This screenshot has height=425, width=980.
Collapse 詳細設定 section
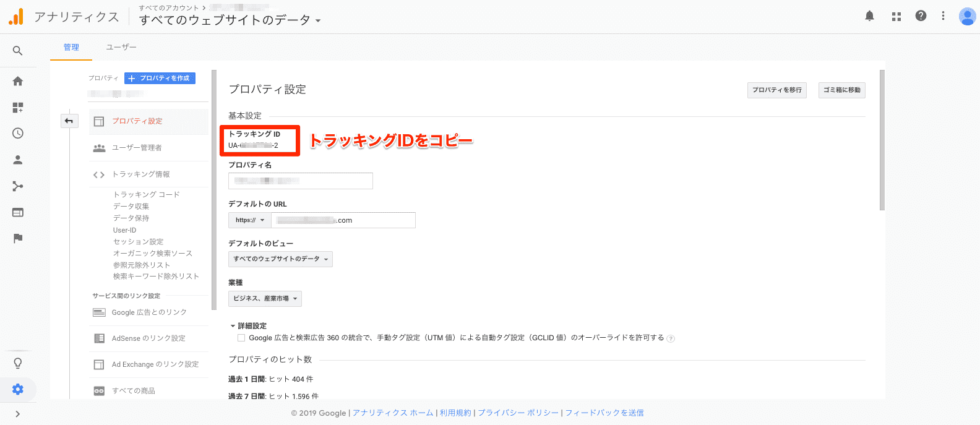click(248, 326)
